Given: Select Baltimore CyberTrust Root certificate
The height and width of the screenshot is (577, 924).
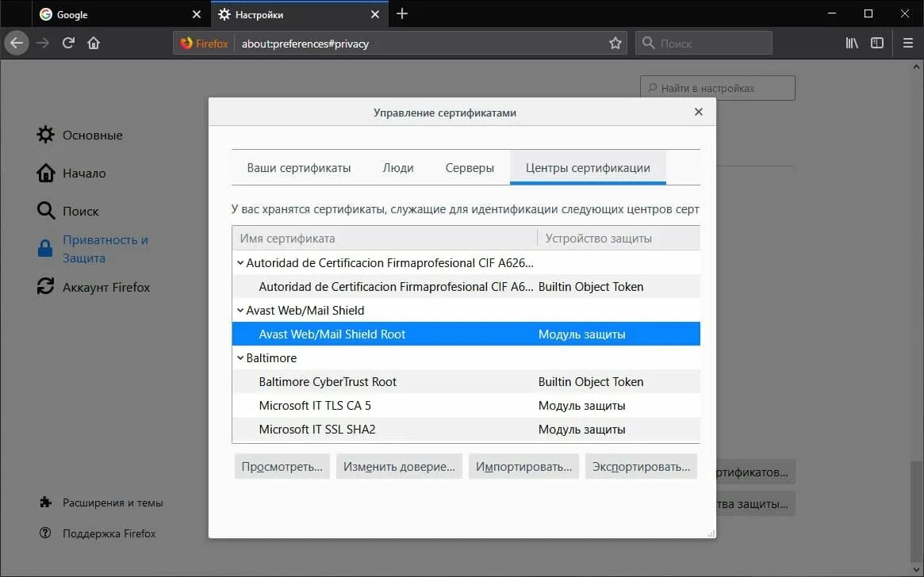Looking at the screenshot, I should point(466,381).
